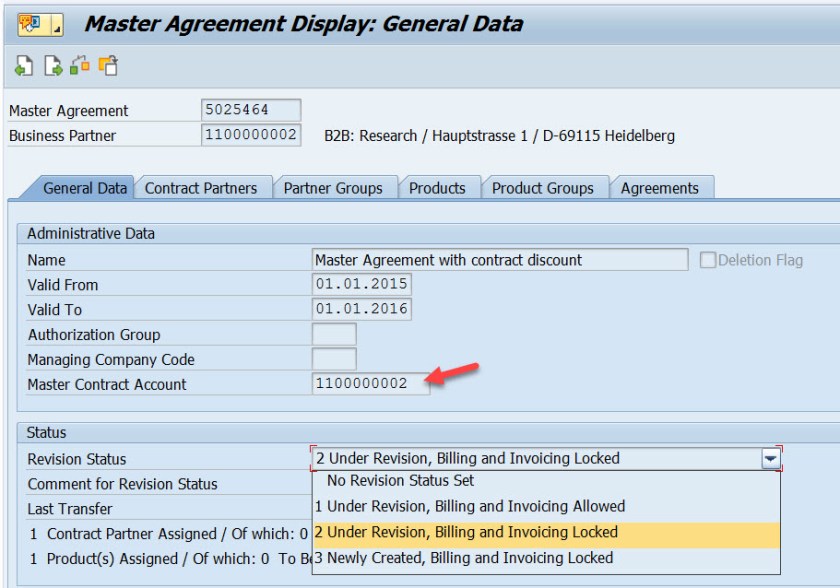The width and height of the screenshot is (840, 588).
Task: Click the Name field with contract discount text
Action: (500, 260)
